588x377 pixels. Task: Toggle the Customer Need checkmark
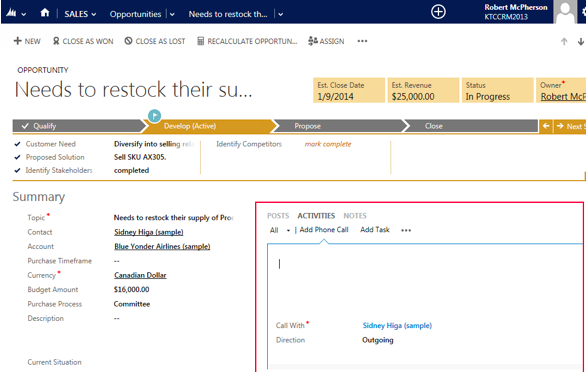17,144
